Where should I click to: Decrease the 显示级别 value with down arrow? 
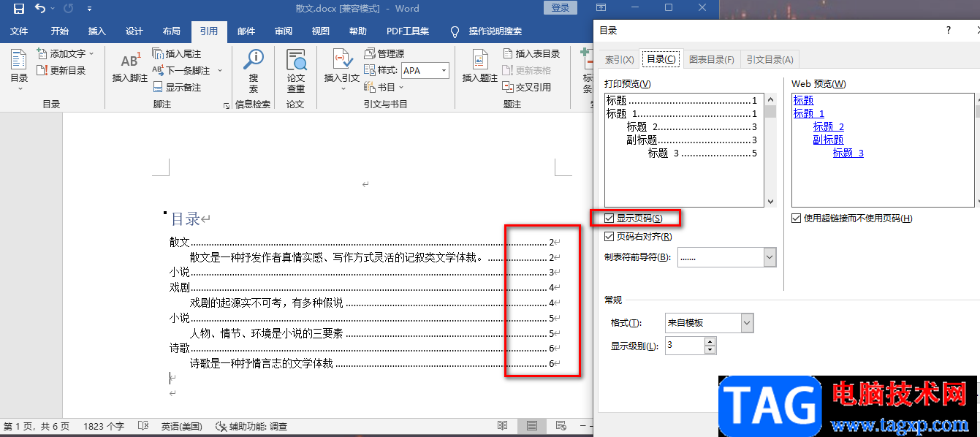pyautogui.click(x=710, y=350)
